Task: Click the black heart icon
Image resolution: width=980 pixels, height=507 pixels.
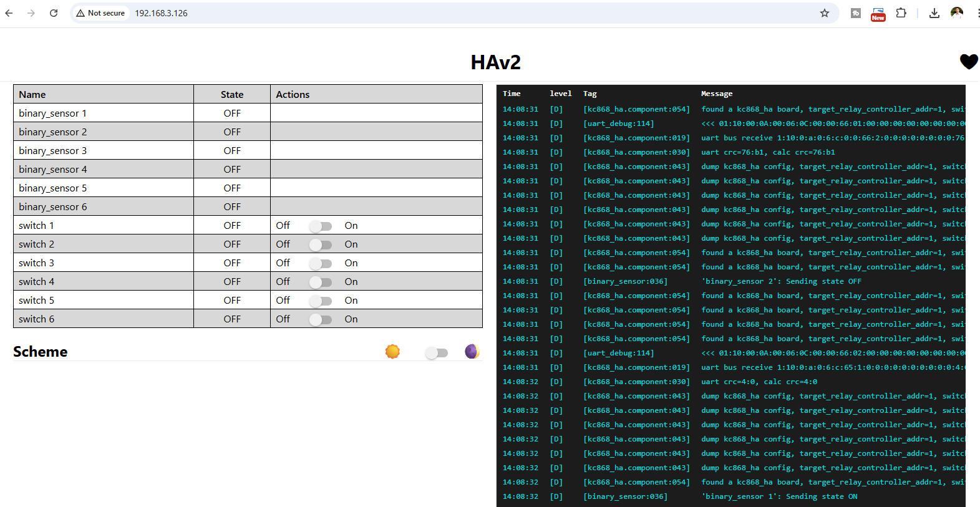Action: pos(968,61)
